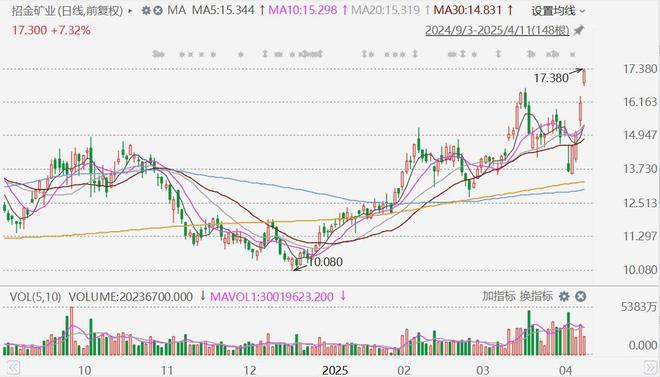Expand 招金矿业 chart type triangle menu
This screenshot has height=377, width=660.
tap(130, 11)
